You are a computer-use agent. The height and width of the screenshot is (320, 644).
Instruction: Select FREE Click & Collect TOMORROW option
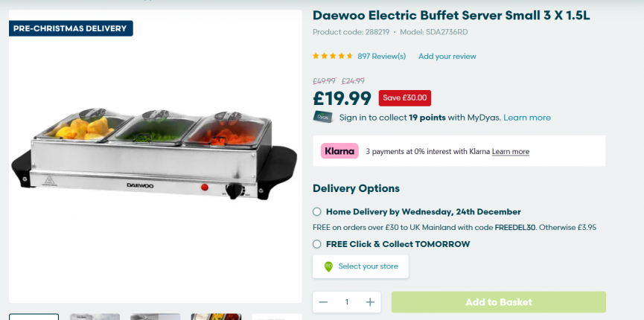coord(316,244)
